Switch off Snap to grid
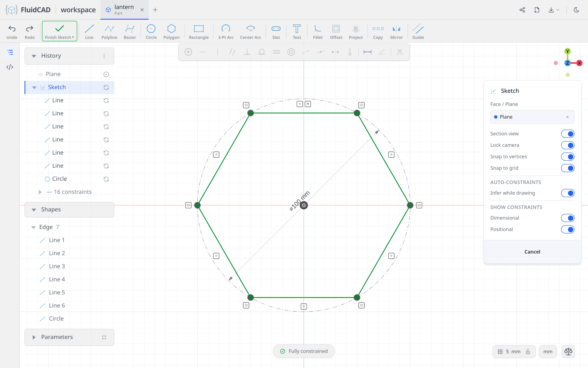Viewport: 588px width, 368px height. [568, 168]
